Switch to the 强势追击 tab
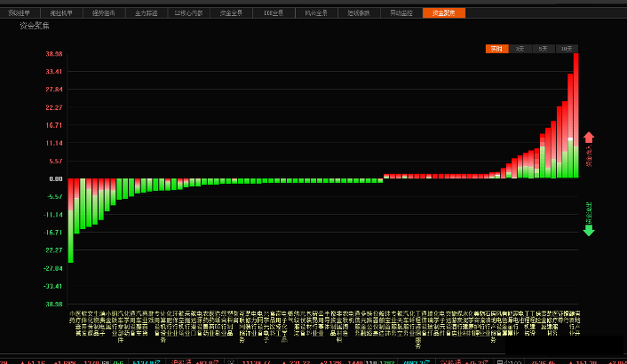Screen dimensions: 627x364 [104, 13]
